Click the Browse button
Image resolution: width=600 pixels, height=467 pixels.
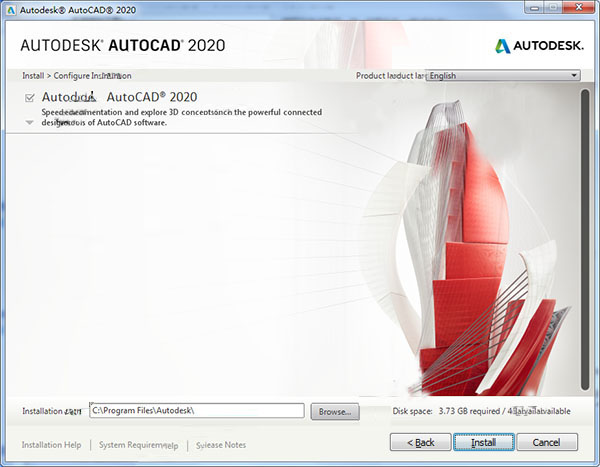(x=335, y=411)
